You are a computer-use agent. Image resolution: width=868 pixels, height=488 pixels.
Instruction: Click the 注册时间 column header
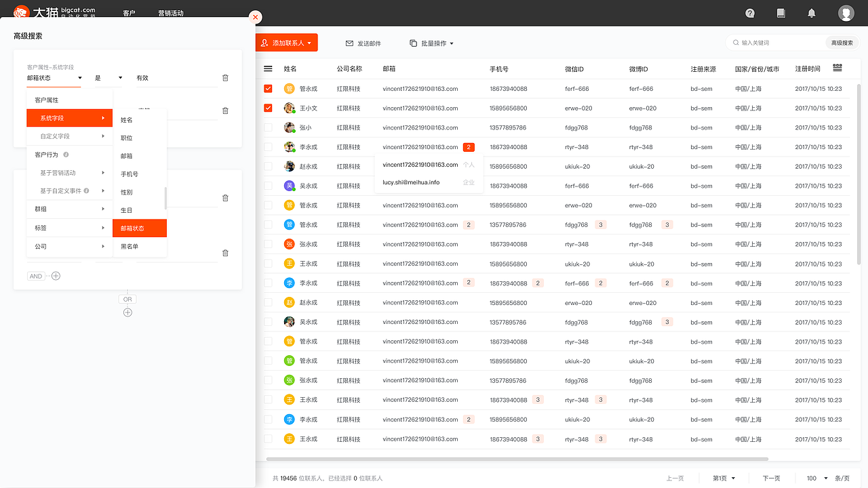tap(808, 69)
